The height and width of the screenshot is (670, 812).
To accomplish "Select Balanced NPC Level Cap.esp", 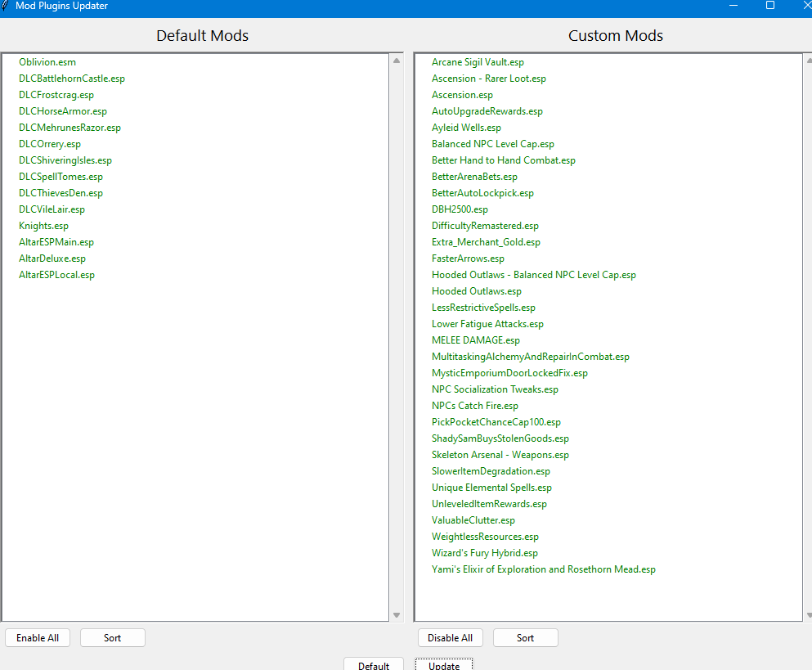I will click(492, 144).
